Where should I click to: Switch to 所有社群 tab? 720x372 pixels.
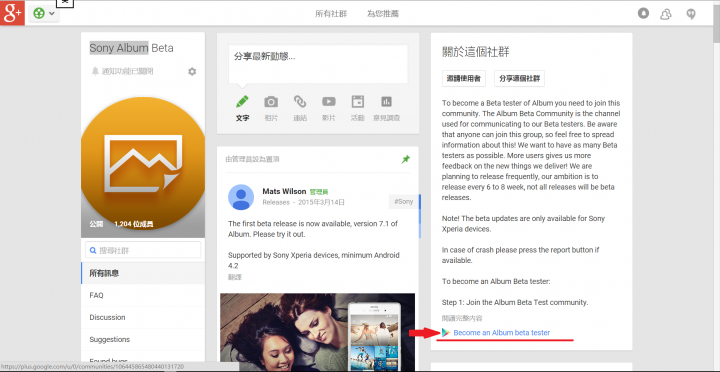tap(331, 14)
